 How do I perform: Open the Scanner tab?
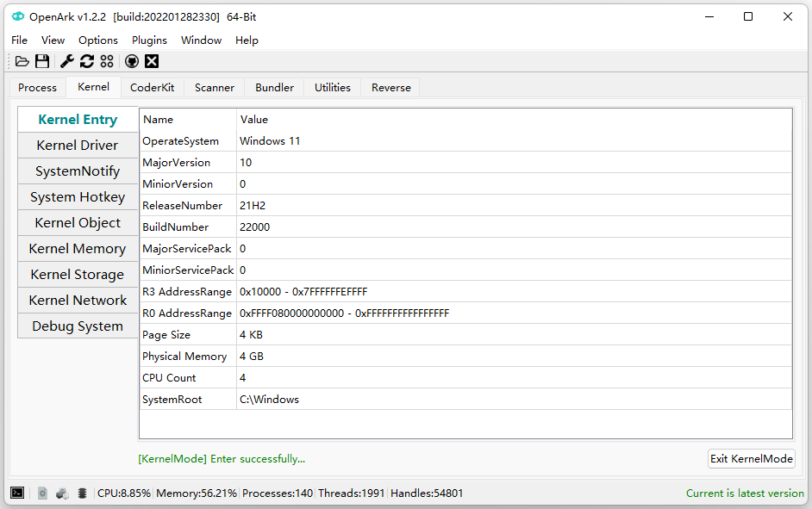[x=215, y=88]
